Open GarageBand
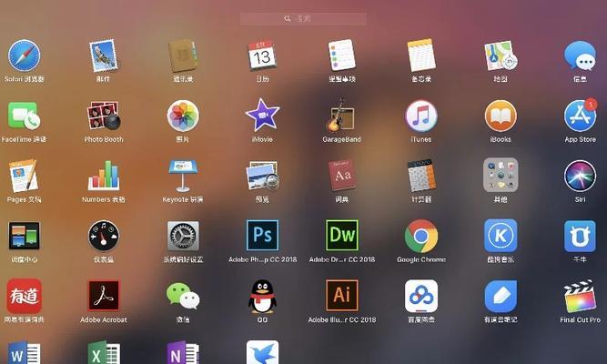Viewport: 607px width, 364px height. click(341, 116)
